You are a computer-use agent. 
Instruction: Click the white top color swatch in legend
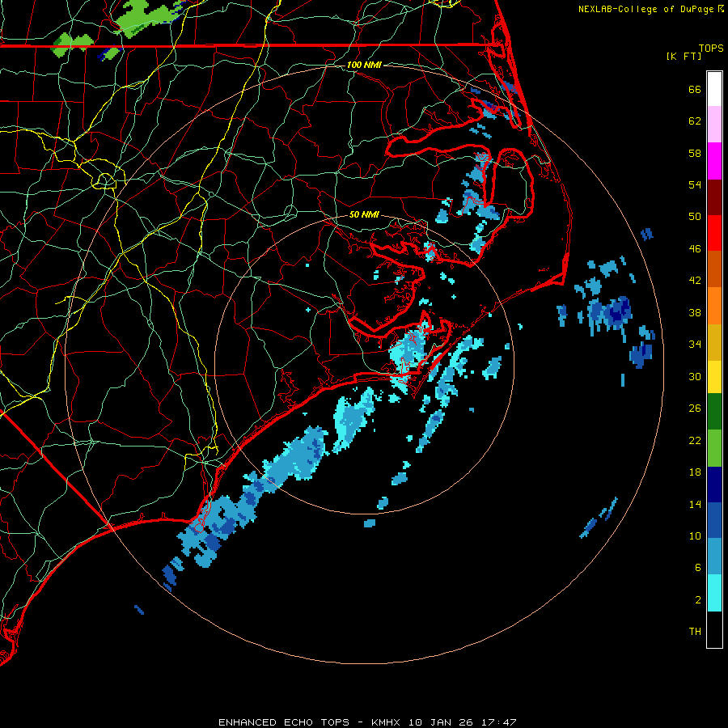pos(714,89)
